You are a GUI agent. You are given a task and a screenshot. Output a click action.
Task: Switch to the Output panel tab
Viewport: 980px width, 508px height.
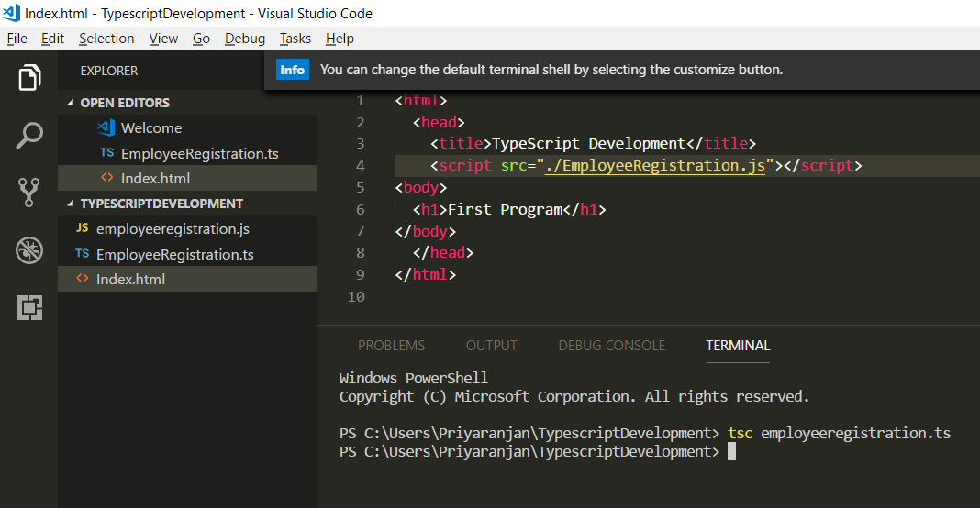point(491,346)
